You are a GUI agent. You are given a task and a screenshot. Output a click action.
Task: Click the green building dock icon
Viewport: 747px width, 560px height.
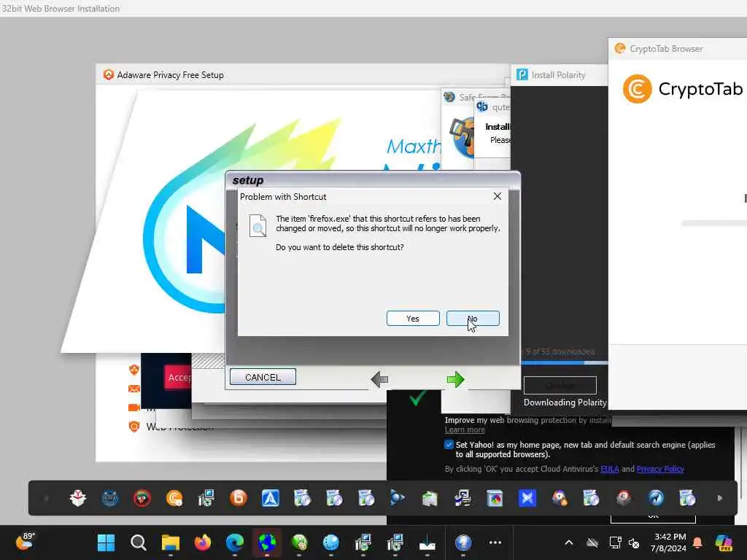click(429, 498)
